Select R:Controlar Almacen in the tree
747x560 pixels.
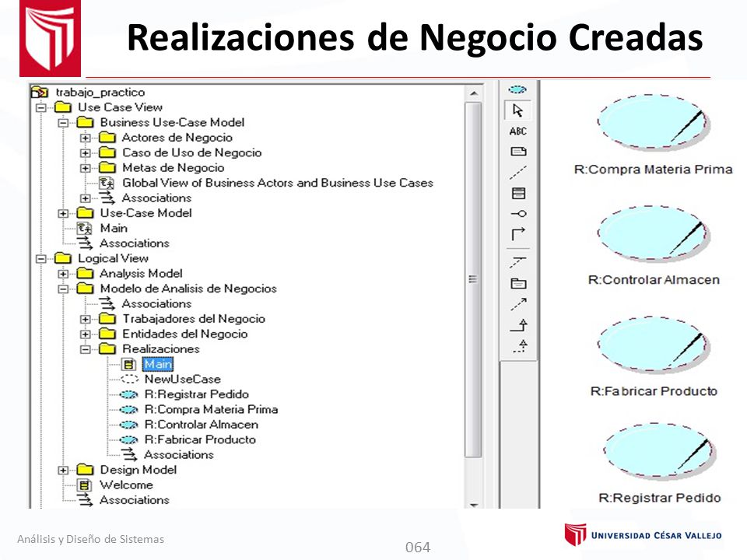[201, 425]
